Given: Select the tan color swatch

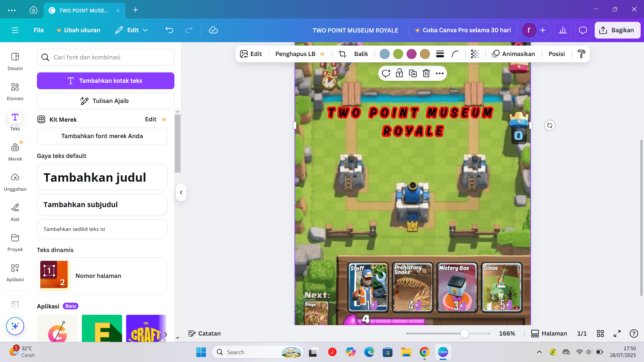Looking at the screenshot, I should 425,54.
